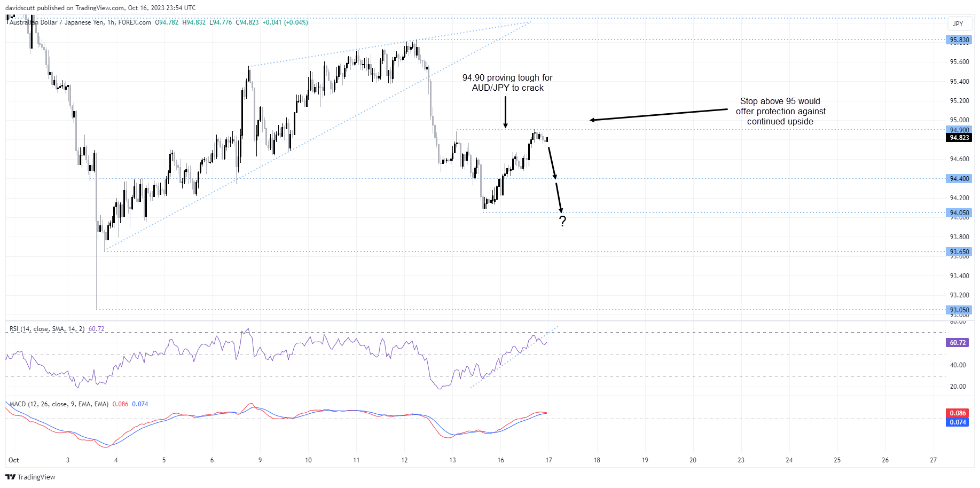Click the 93.400 price axis label
The width and height of the screenshot is (980, 488).
coord(959,276)
